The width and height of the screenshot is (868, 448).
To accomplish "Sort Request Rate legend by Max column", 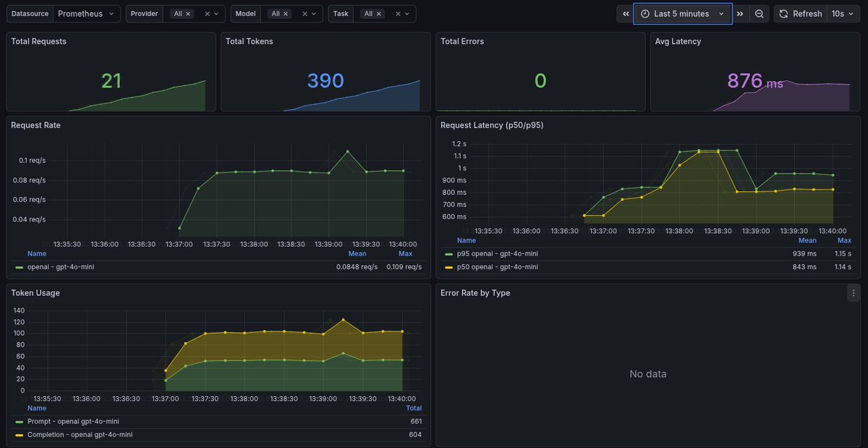I will (405, 253).
